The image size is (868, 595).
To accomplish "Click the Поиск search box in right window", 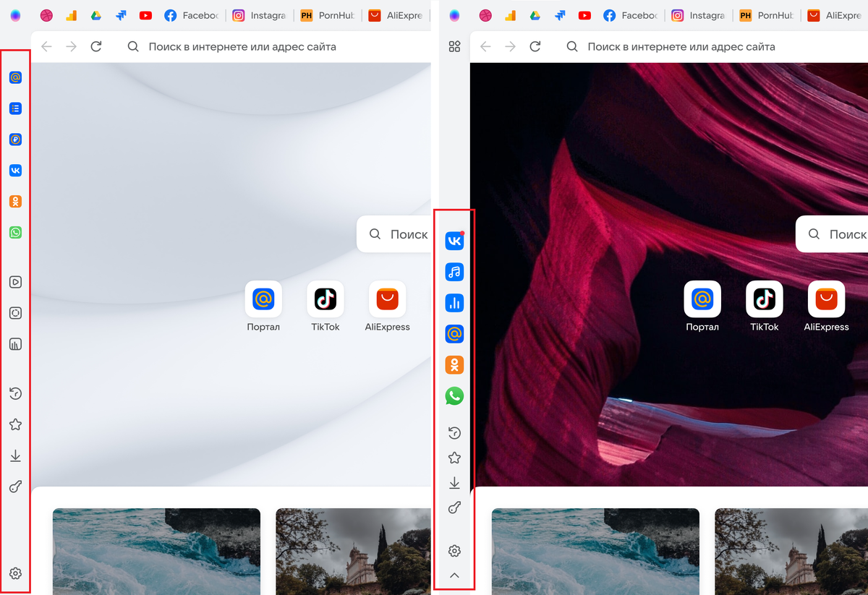I will tap(833, 234).
